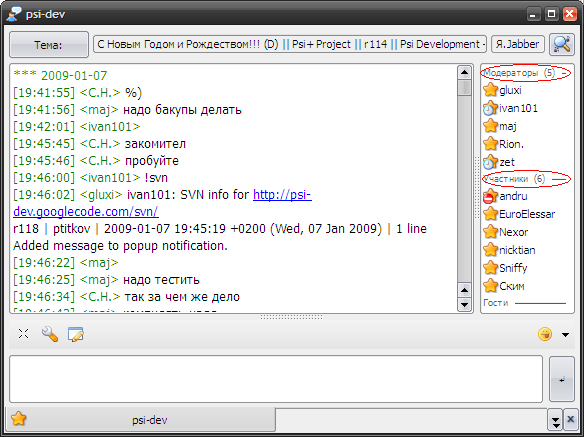Click the chat log scrollbar down arrow
584x437 pixels.
[x=464, y=304]
